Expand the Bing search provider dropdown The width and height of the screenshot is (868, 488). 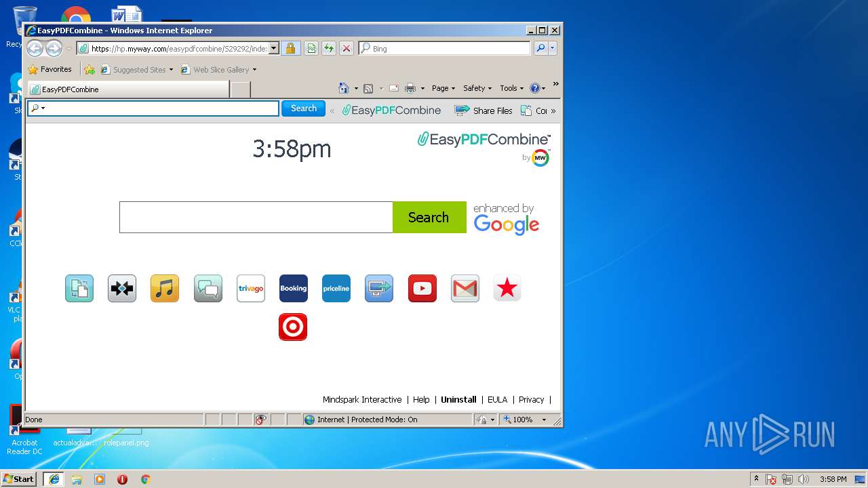[553, 48]
